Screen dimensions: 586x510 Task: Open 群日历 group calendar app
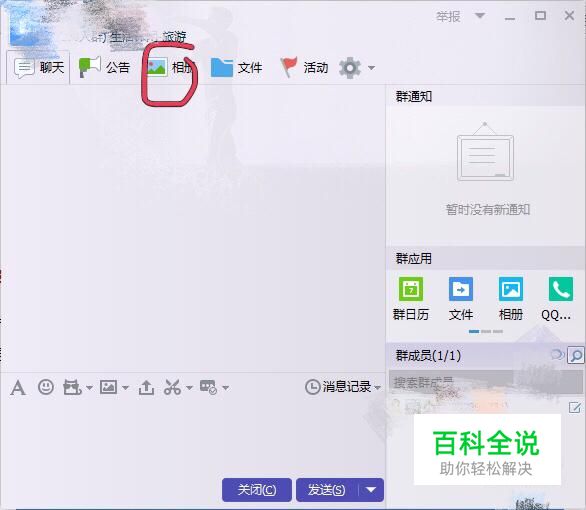tap(411, 299)
